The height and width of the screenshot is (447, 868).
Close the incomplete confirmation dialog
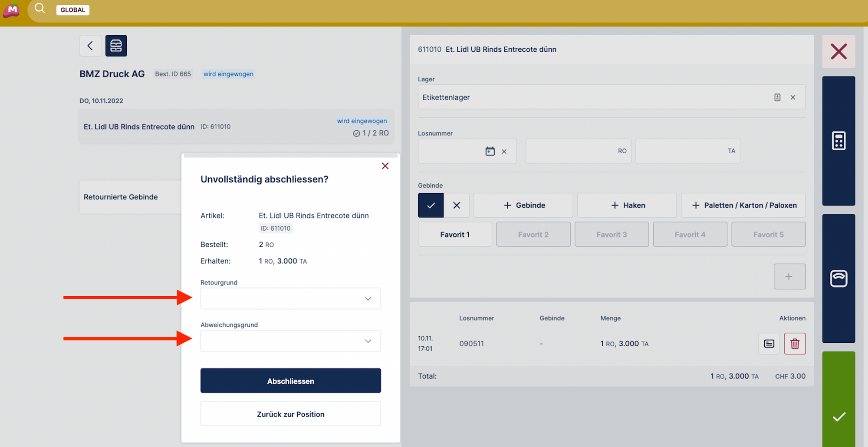tap(385, 166)
